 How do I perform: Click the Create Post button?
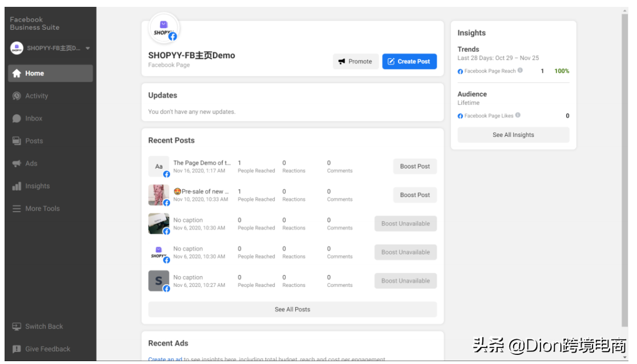pyautogui.click(x=409, y=62)
